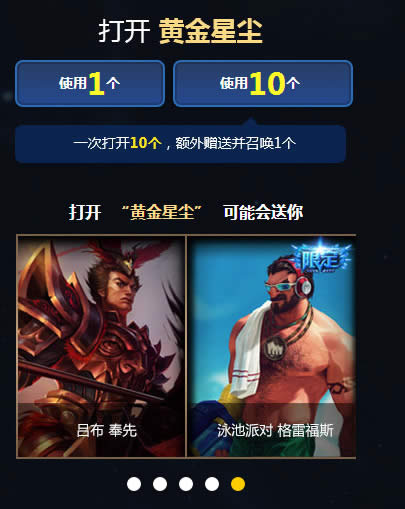This screenshot has width=405, height=509.
Task: Click the 使用1个 button
Action: click(90, 83)
